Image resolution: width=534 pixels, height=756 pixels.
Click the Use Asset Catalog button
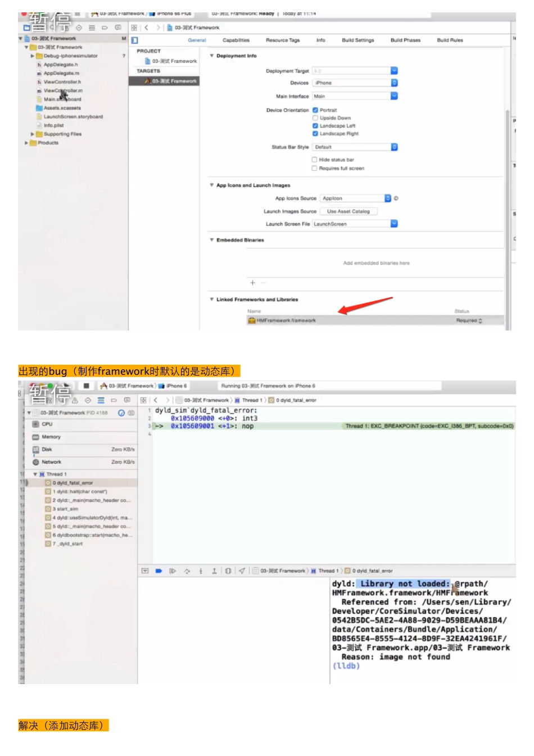tap(350, 211)
